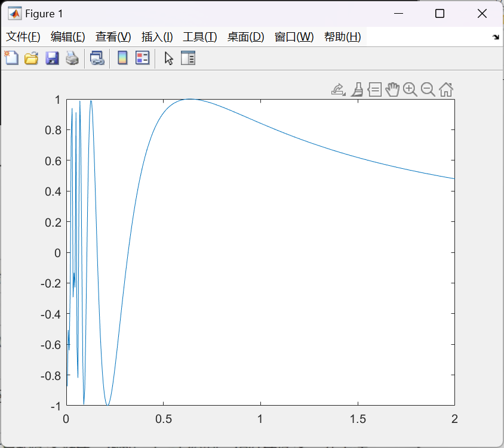The image size is (504, 448).
Task: Expand the 帮助(H) menu
Action: coord(342,37)
